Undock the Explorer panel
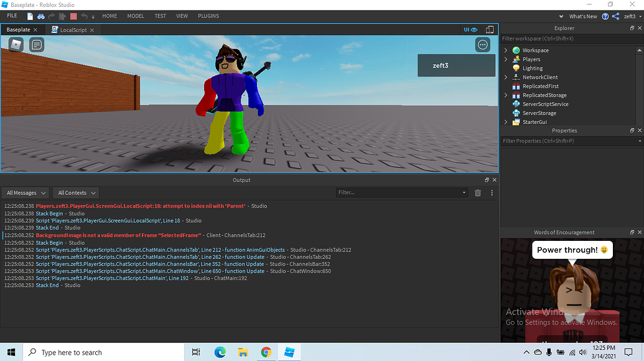The width and height of the screenshot is (644, 361). (632, 28)
